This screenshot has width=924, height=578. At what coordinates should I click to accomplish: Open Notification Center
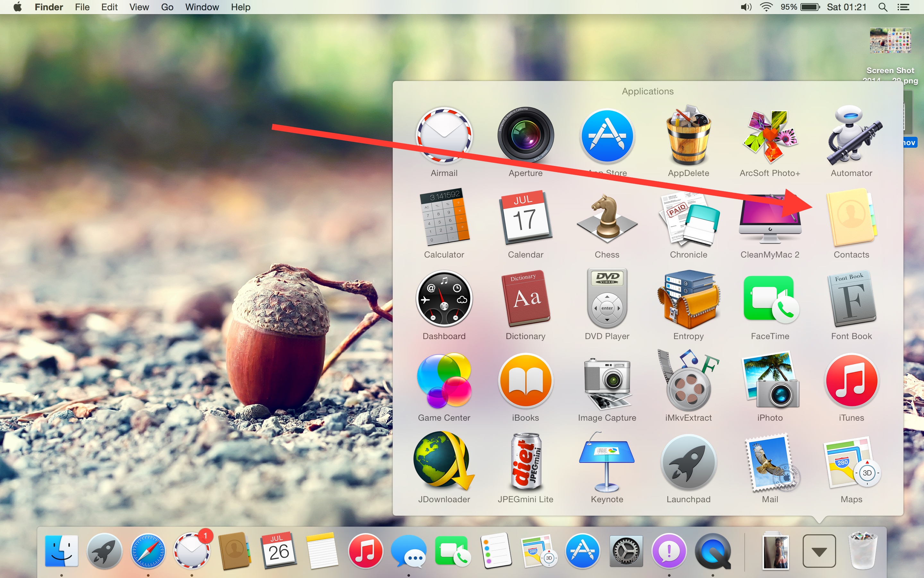pos(903,7)
